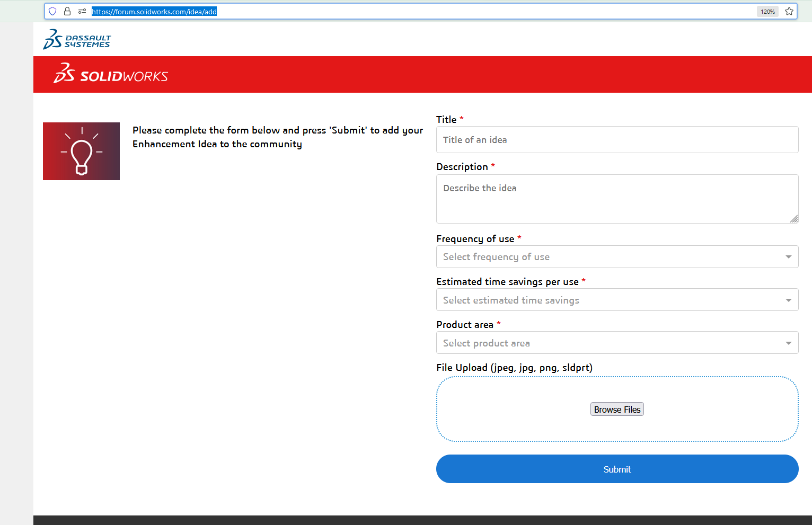Screen dimensions: 812x525
Task: Click the tracking protection shield icon
Action: pyautogui.click(x=52, y=11)
